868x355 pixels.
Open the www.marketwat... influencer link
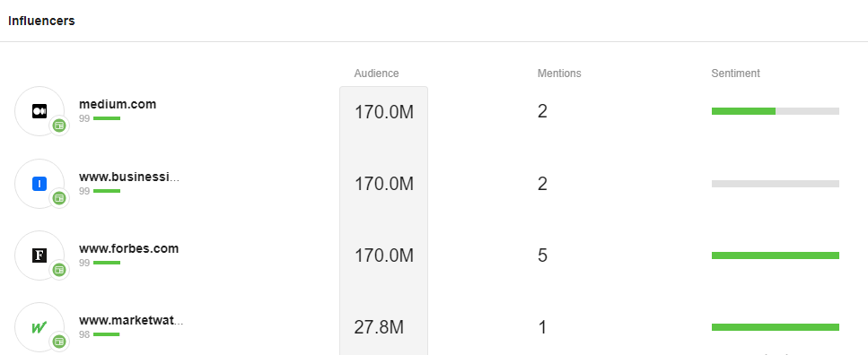click(131, 320)
